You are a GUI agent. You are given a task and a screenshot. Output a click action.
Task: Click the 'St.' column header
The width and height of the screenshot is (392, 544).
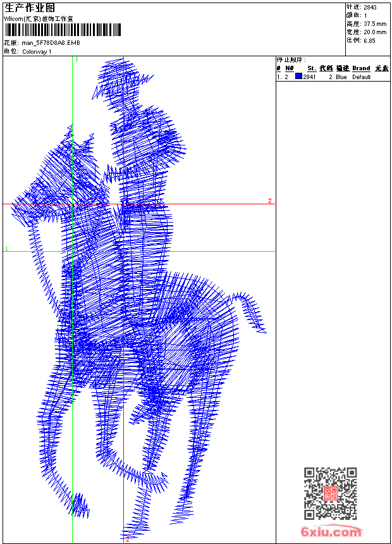click(312, 68)
